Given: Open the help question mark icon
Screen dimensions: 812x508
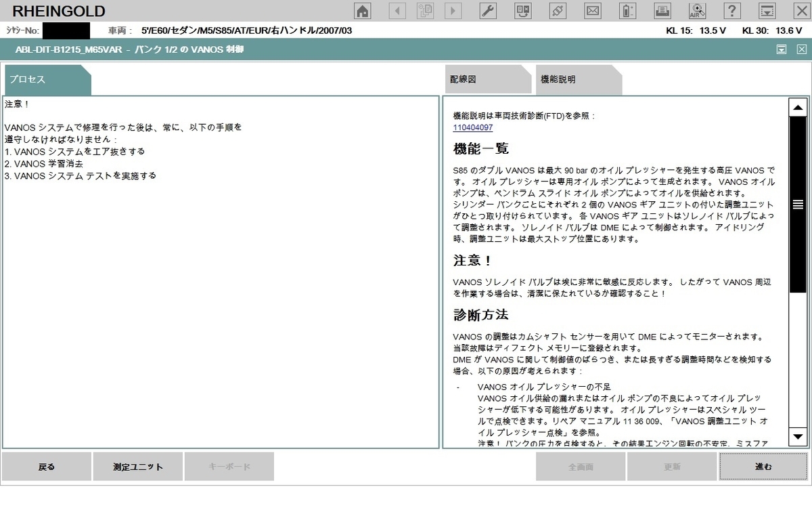Looking at the screenshot, I should coord(732,10).
